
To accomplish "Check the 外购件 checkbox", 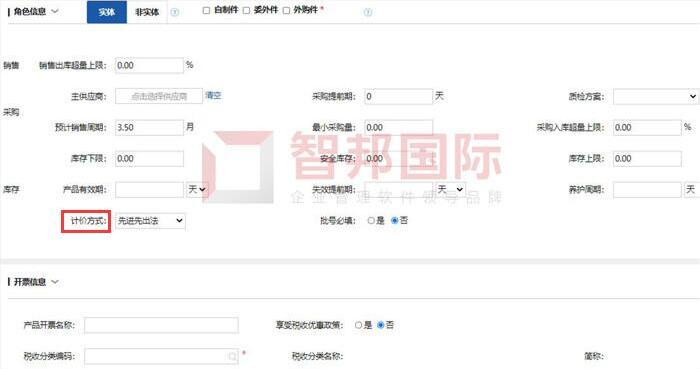I will click(x=286, y=10).
